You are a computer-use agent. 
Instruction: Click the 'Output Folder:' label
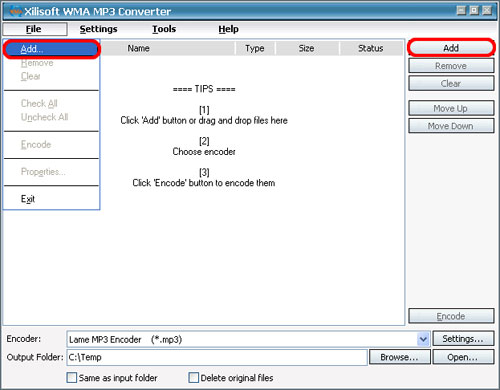click(35, 357)
